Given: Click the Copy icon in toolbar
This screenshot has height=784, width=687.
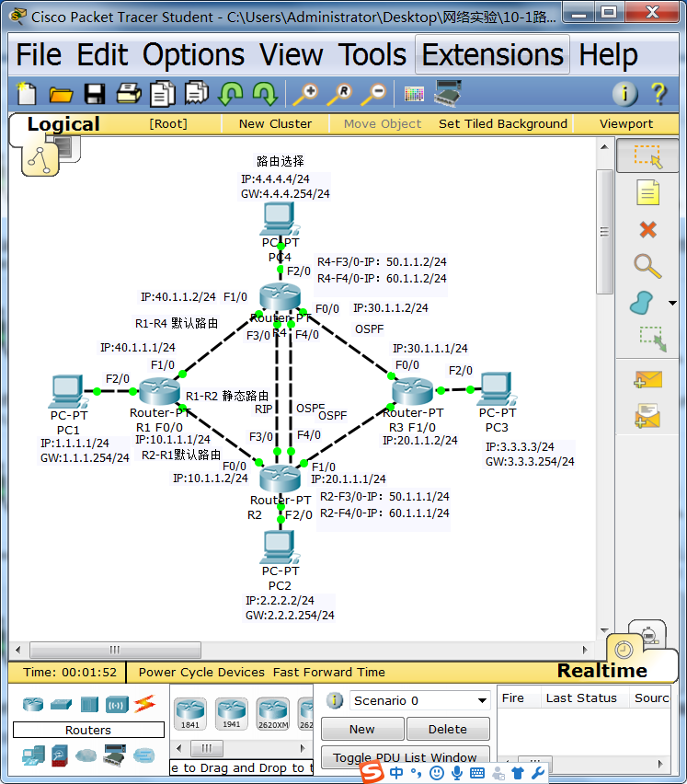Looking at the screenshot, I should 163,94.
